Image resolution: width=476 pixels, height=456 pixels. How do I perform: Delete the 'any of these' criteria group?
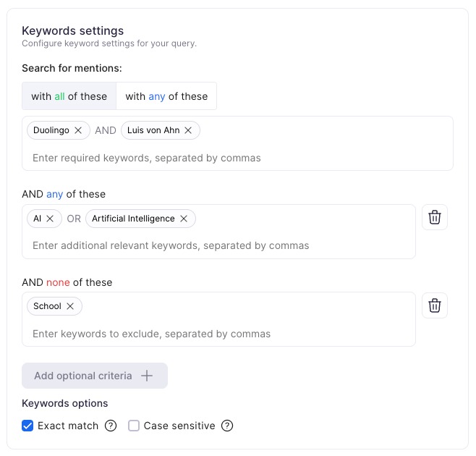click(435, 217)
